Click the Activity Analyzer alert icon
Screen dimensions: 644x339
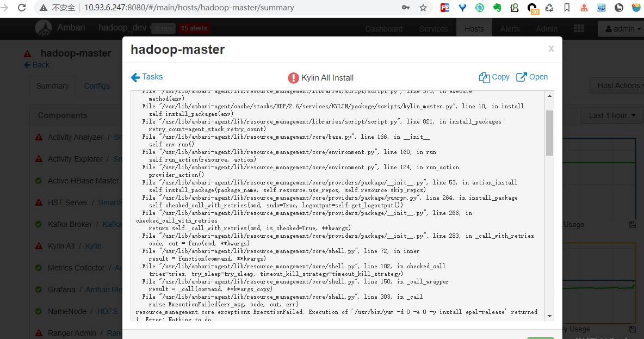click(x=39, y=137)
